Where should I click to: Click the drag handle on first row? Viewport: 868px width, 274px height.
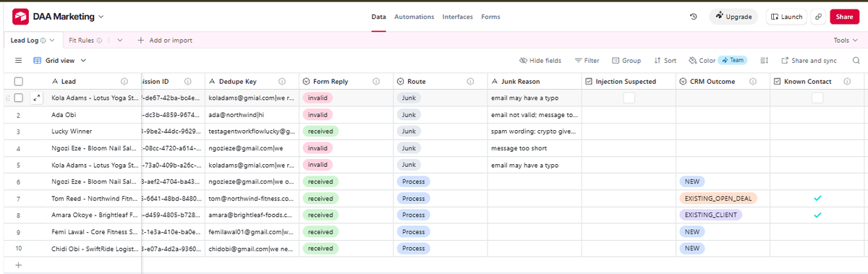tap(7, 98)
